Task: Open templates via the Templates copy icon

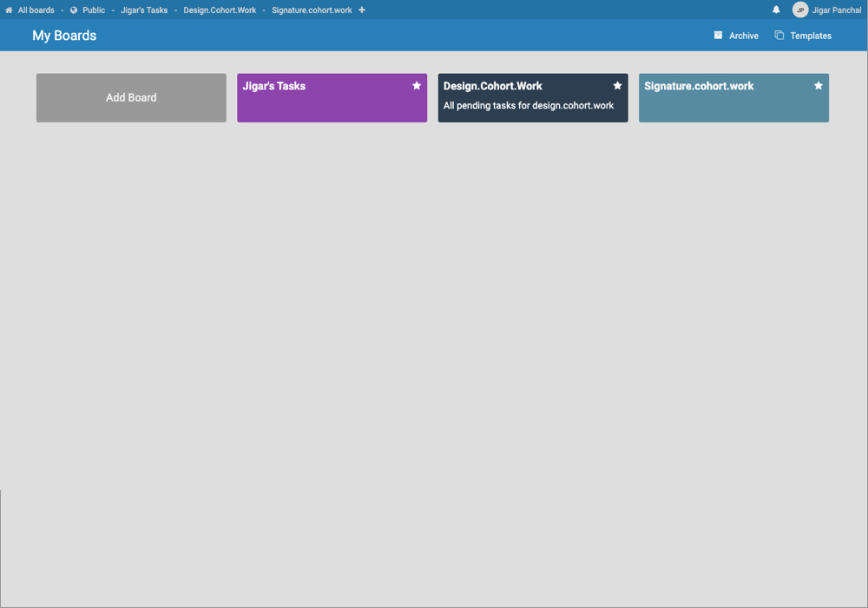Action: [778, 36]
